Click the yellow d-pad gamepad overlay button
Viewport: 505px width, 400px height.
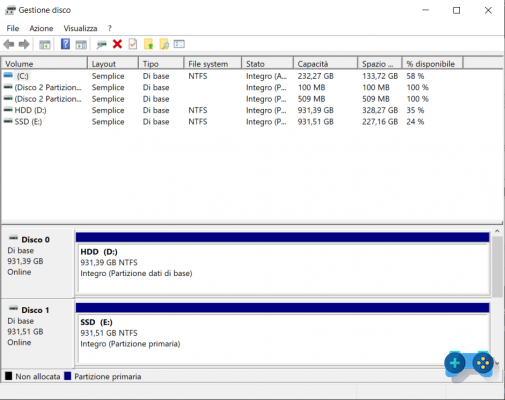point(483,363)
